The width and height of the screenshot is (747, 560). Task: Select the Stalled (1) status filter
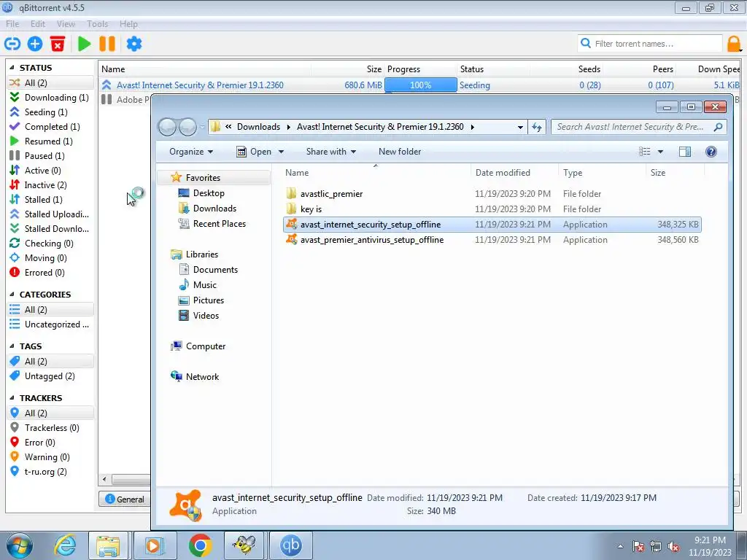pos(50,200)
